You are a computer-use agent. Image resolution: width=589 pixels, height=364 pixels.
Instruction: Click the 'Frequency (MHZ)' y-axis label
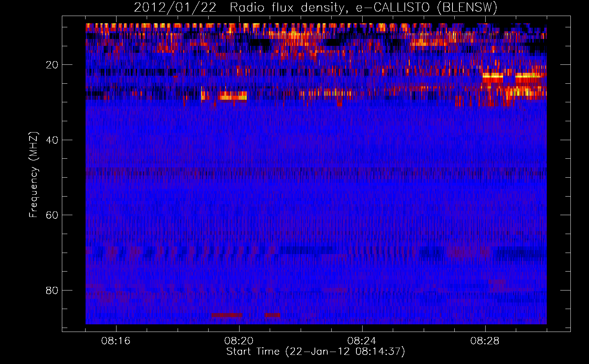tap(33, 175)
